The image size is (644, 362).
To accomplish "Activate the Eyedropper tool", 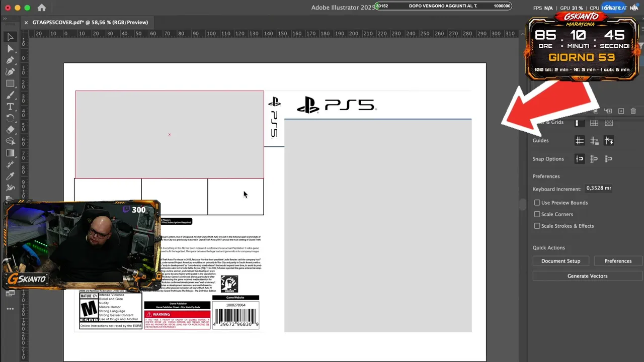I will [x=10, y=176].
